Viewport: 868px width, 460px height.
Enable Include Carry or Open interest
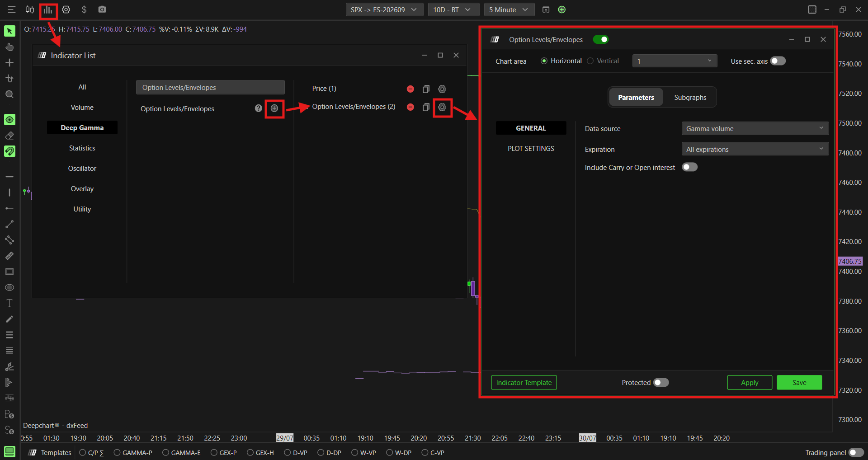coord(690,167)
